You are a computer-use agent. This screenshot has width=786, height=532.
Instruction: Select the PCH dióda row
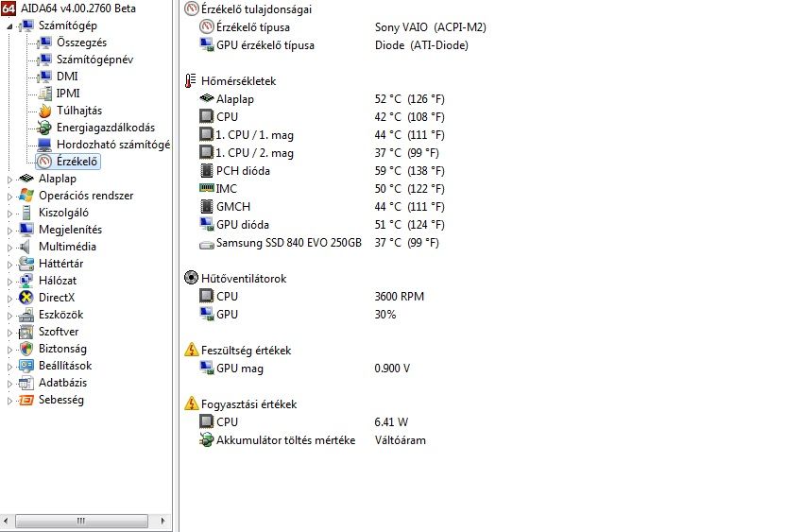point(322,171)
